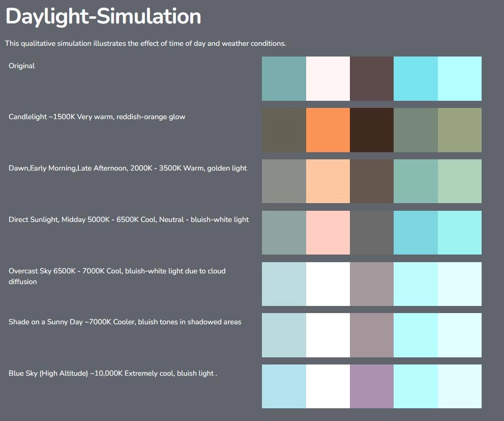Click the 'Dawn,Early Morning,Late Afternoon' row label

[128, 168]
